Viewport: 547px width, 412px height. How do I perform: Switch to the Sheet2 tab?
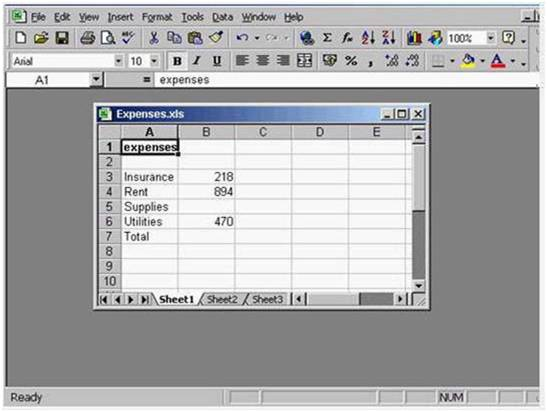click(222, 299)
